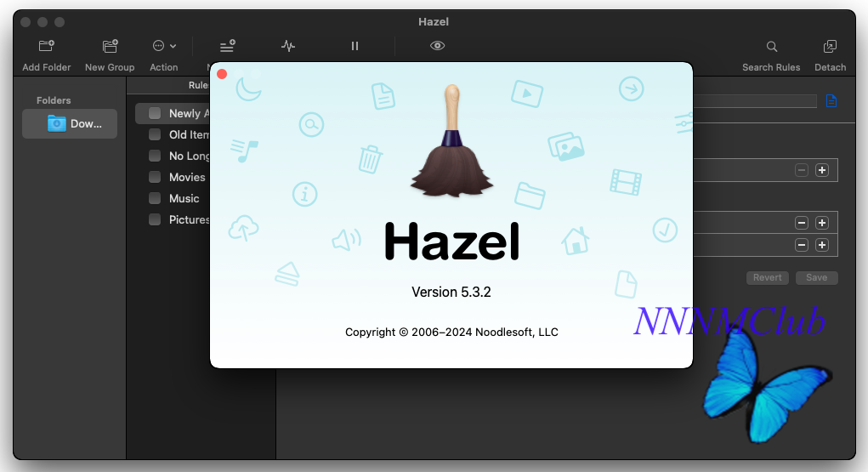Select the Pictures rule
Viewport: 868px width, 472px height.
pyautogui.click(x=189, y=219)
